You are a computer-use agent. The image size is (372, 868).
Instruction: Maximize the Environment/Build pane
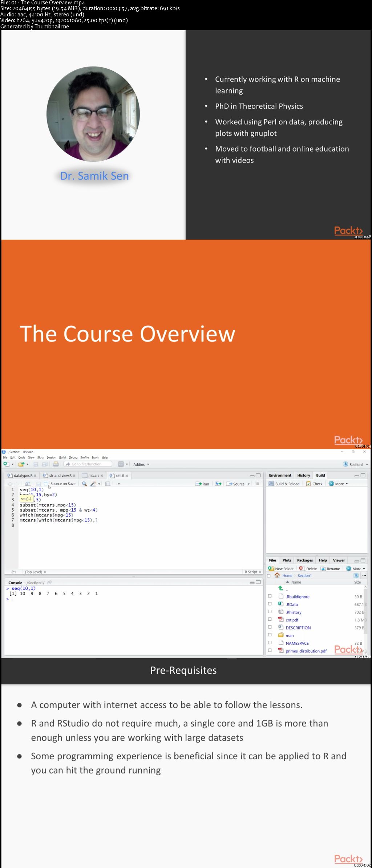click(363, 475)
